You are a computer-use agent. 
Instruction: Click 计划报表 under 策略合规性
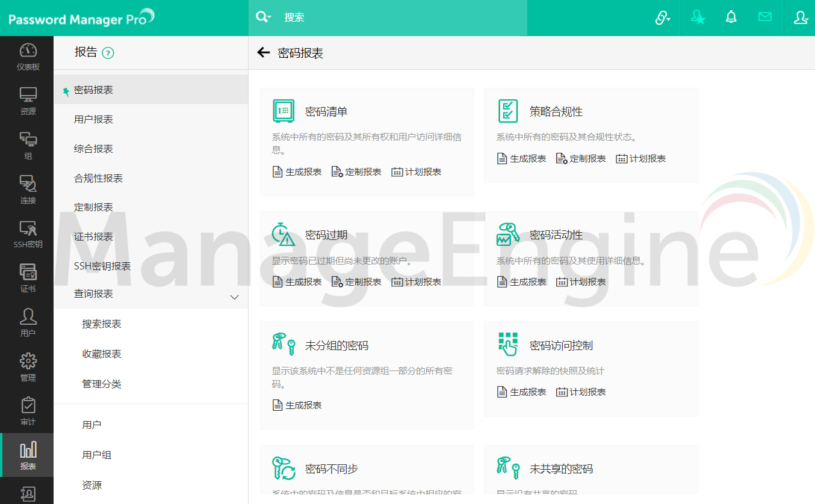[641, 158]
